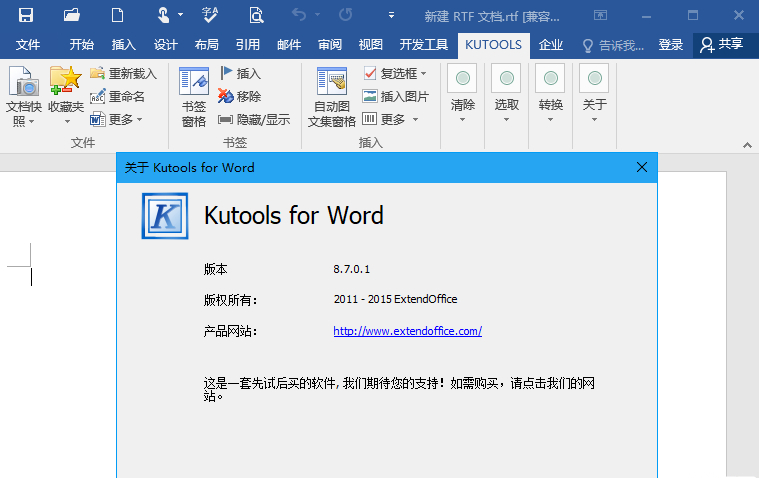Switch to the 邮件 ribbon tab
759x478 pixels.
pos(289,45)
